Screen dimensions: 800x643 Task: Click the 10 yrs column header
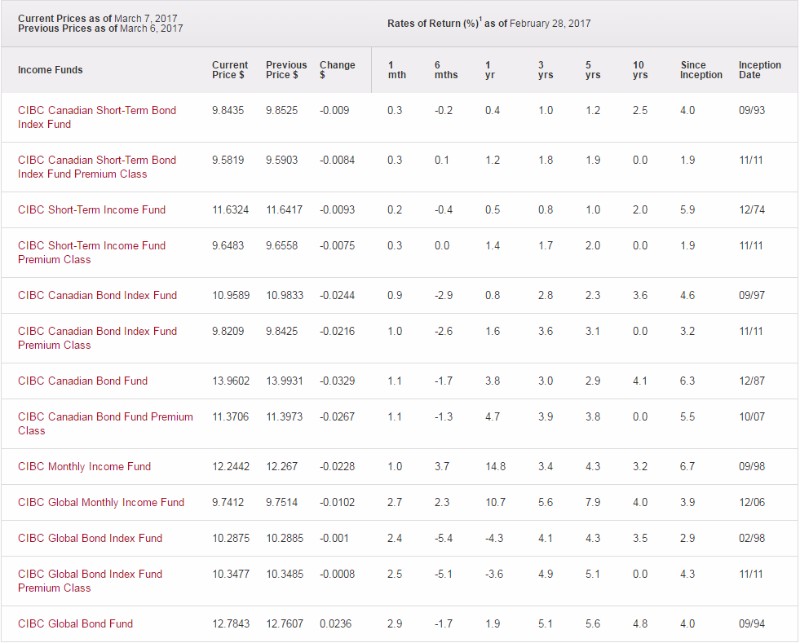click(x=640, y=70)
